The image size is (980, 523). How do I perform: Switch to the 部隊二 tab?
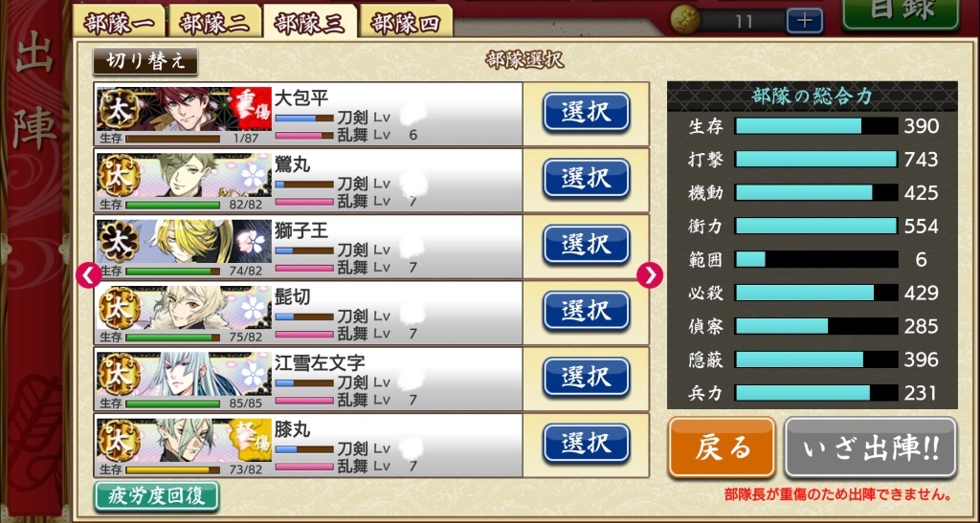click(214, 24)
